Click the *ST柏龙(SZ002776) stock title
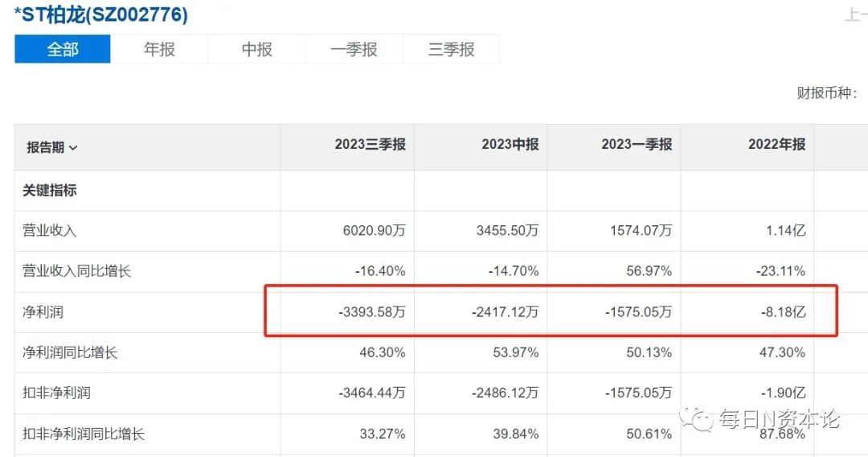Image resolution: width=868 pixels, height=457 pixels. (100, 14)
